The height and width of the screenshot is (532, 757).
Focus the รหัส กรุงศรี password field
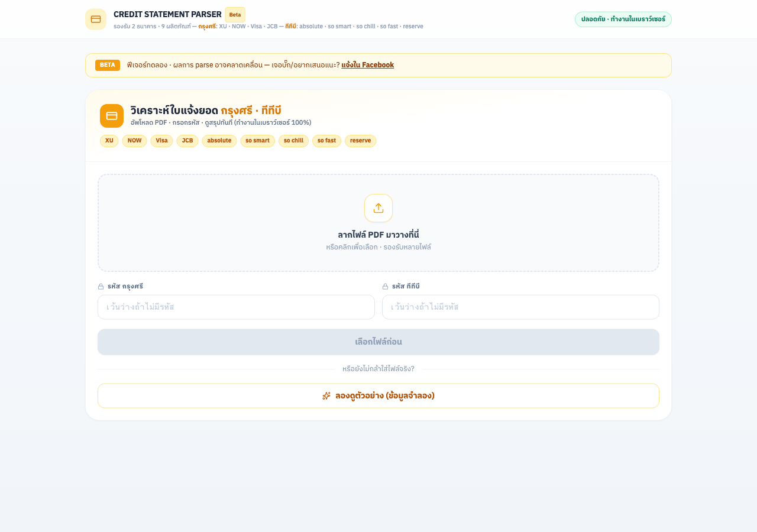coord(236,307)
